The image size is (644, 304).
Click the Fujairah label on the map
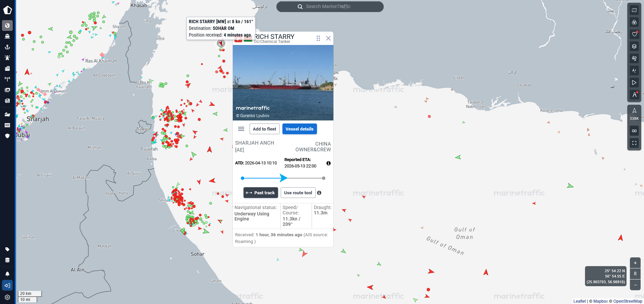click(x=149, y=149)
